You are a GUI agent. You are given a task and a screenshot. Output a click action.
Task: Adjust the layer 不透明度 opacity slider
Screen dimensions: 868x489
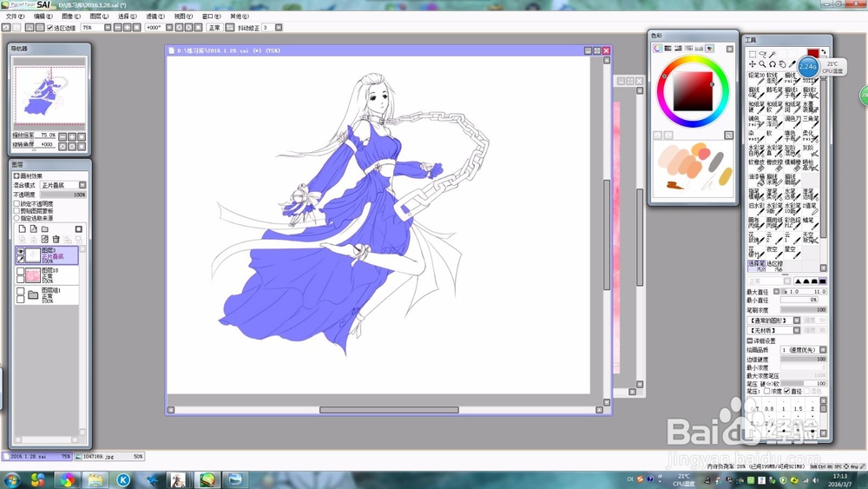[63, 195]
